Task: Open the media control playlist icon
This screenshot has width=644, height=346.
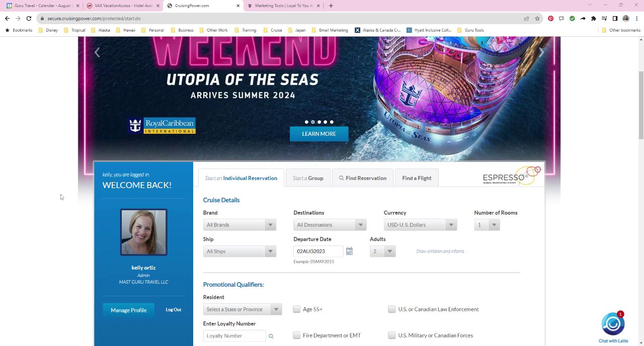Action: [x=604, y=19]
